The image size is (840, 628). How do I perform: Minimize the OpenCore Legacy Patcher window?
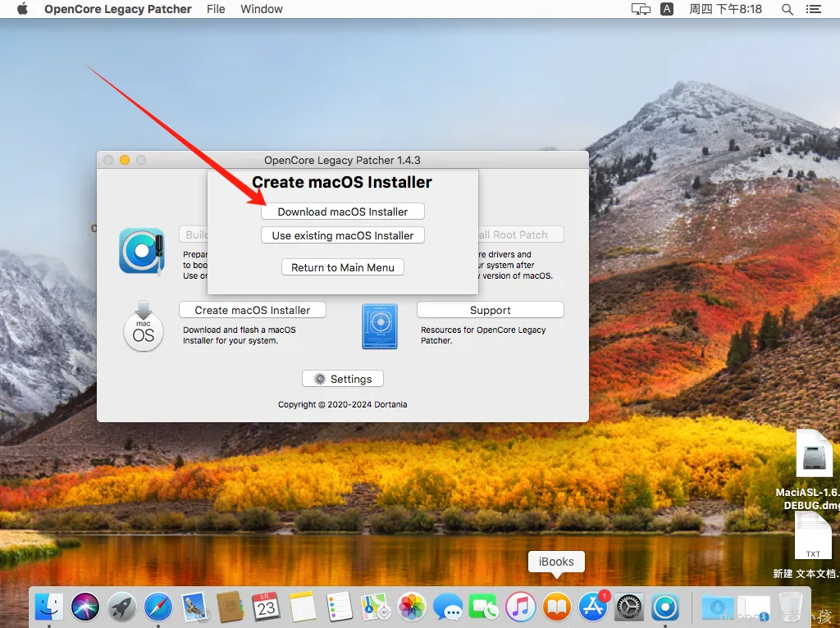tap(125, 160)
